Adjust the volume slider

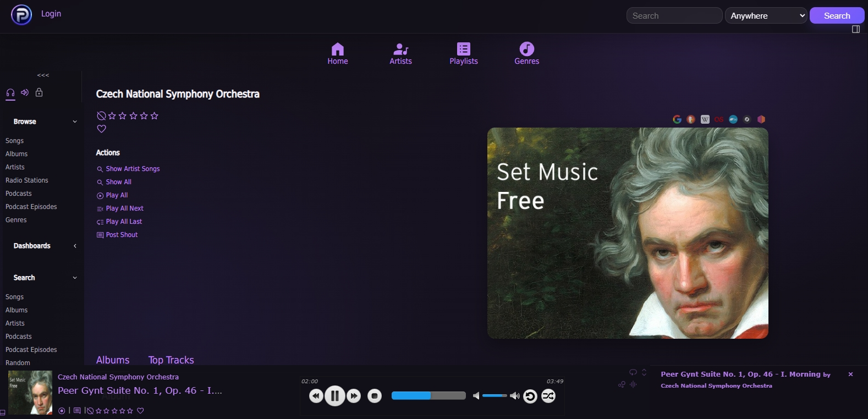[495, 396]
